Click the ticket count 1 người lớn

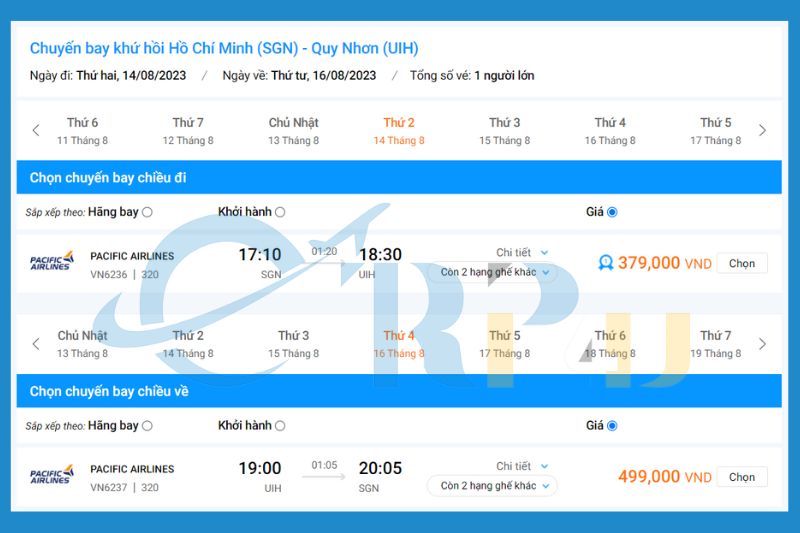pos(504,75)
